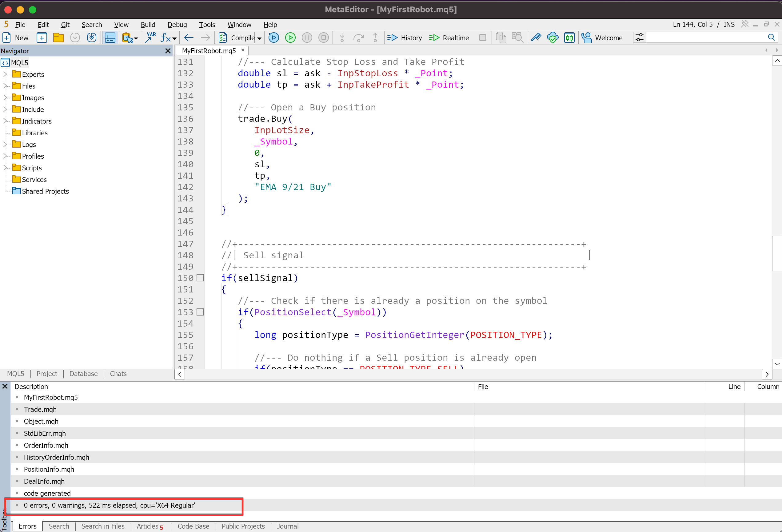Click the Step Out debug icon
The height and width of the screenshot is (532, 782).
tap(375, 38)
